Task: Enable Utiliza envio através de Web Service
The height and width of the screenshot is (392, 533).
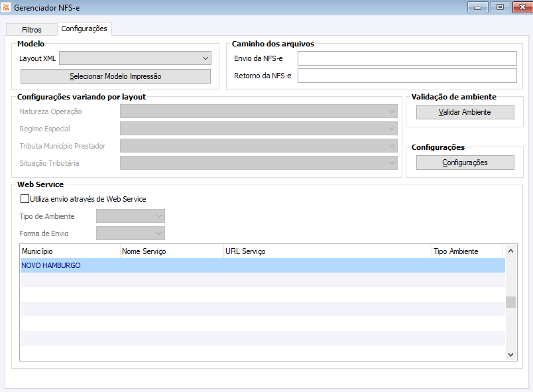Action: pyautogui.click(x=25, y=199)
